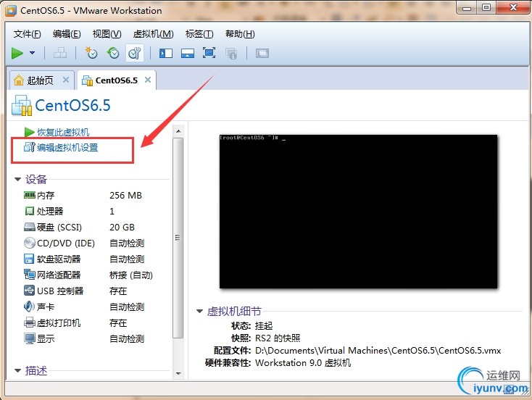The height and width of the screenshot is (400, 532).
Task: Select the 显示 display device icon
Action: pyautogui.click(x=30, y=338)
